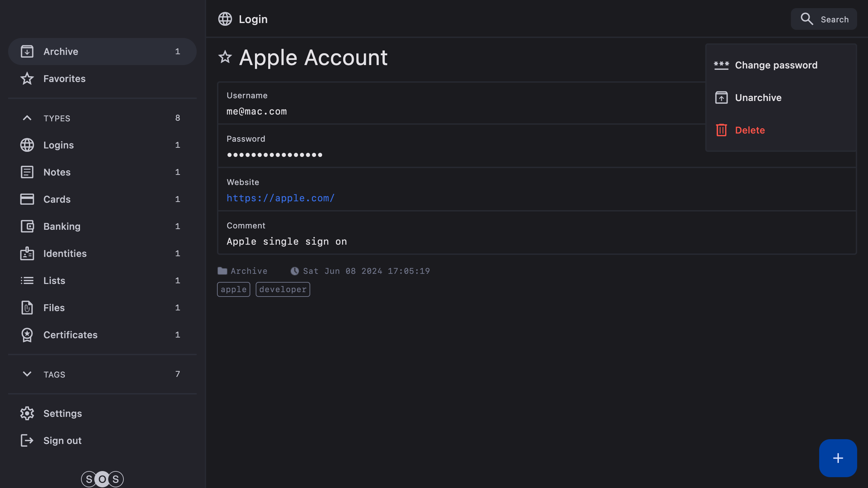This screenshot has height=488, width=868.
Task: Select Unarchive from the menu
Action: tap(758, 98)
